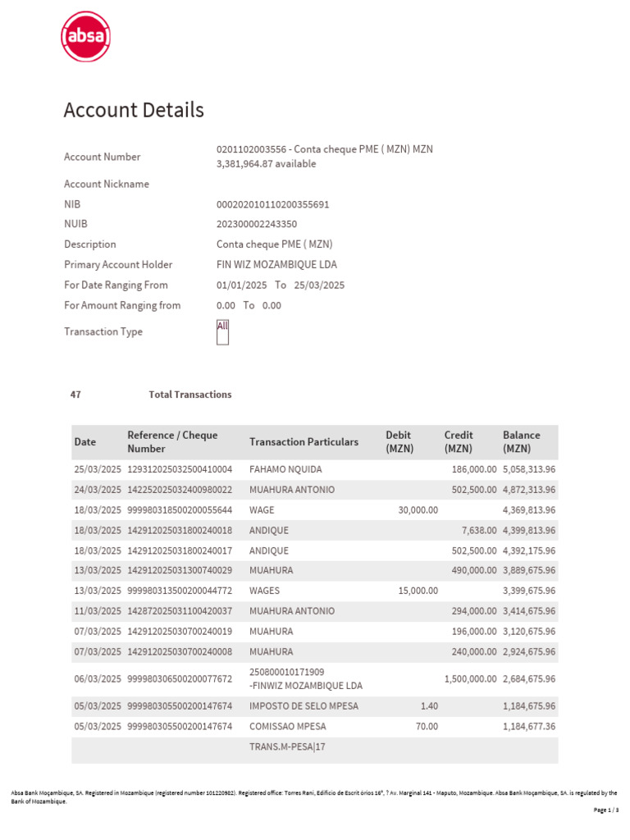Click ANDIQUE credit 7,638.00

click(x=479, y=531)
